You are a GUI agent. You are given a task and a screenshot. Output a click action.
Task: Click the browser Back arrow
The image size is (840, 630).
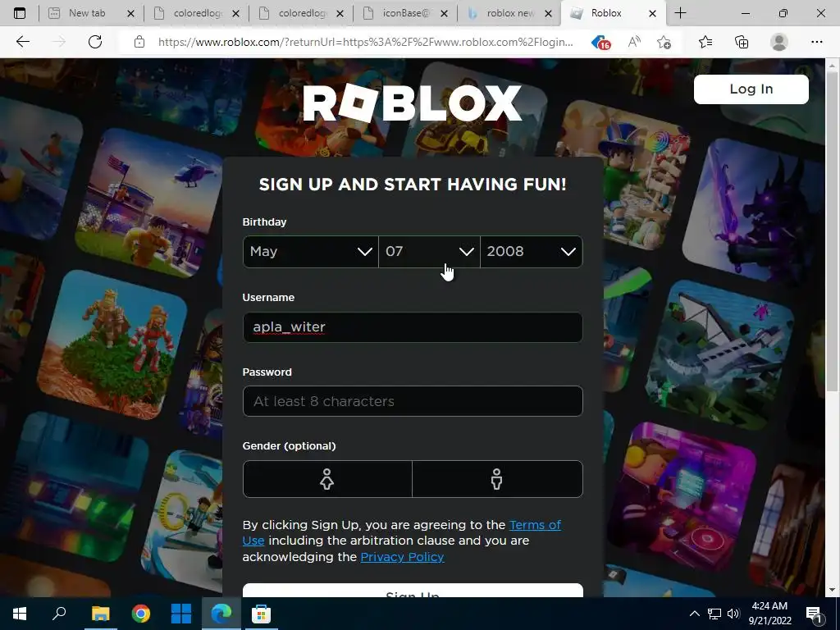point(22,42)
